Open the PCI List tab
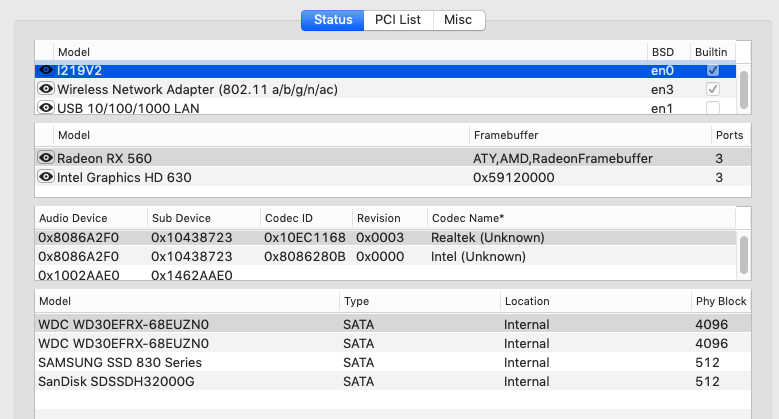Screen dimensions: 779x419 tap(398, 20)
